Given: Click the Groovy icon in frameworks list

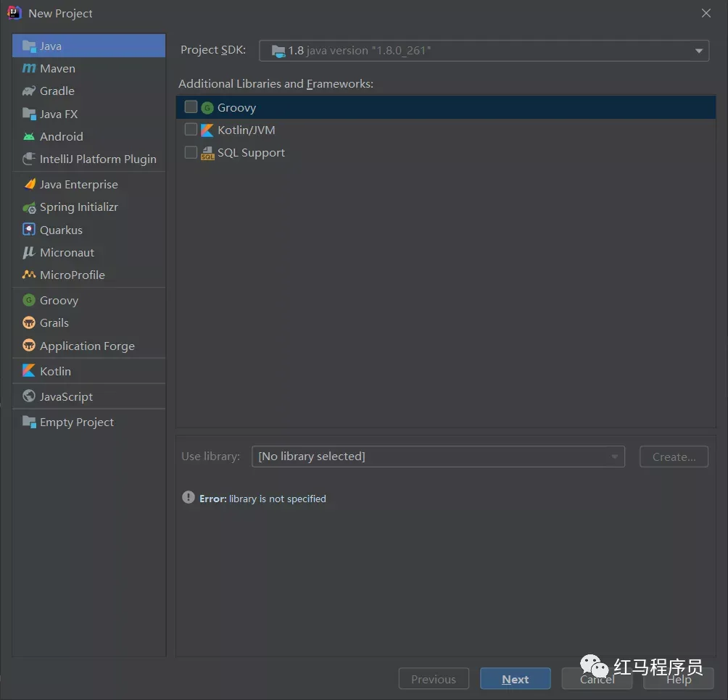Looking at the screenshot, I should (x=207, y=108).
